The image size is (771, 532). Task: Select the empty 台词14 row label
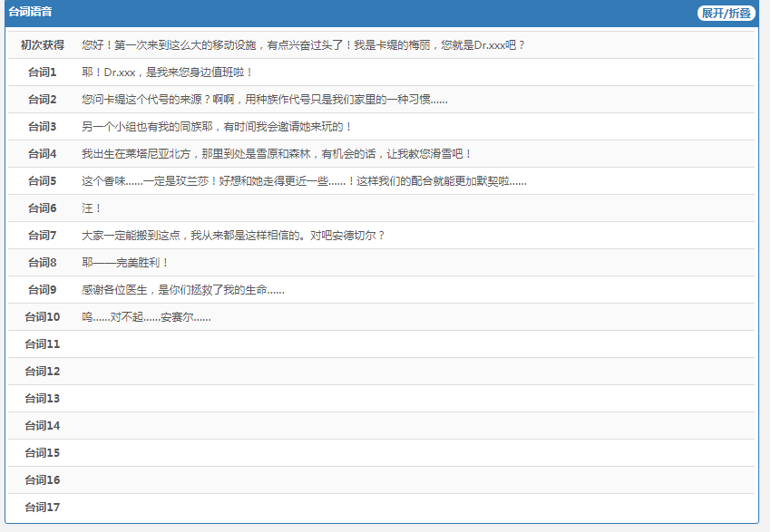43,426
